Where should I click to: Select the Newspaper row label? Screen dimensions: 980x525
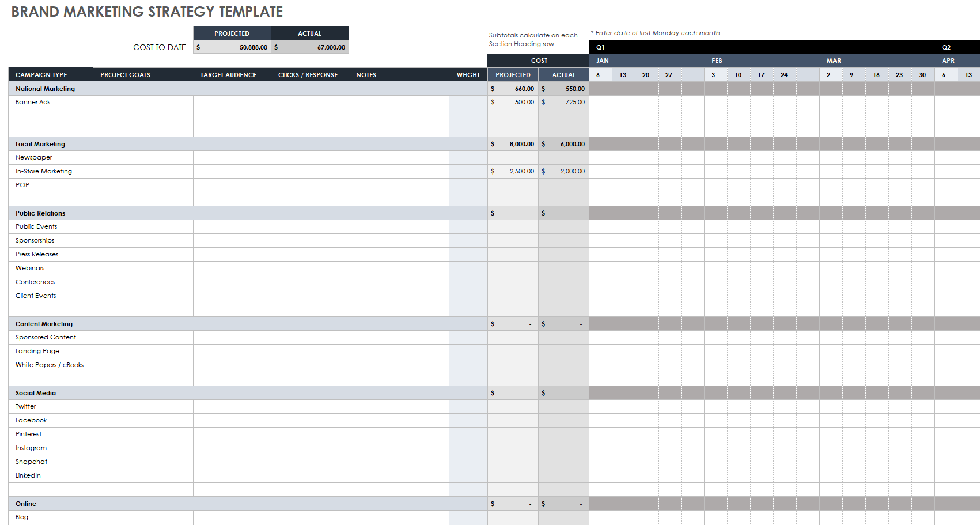click(x=33, y=157)
